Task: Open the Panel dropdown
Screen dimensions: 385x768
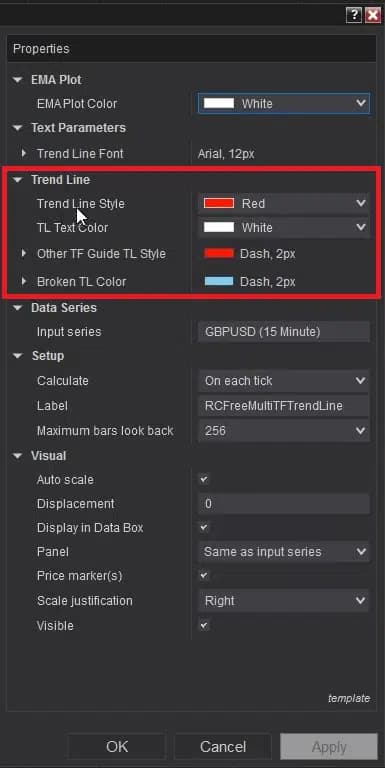Action: pyautogui.click(x=284, y=552)
